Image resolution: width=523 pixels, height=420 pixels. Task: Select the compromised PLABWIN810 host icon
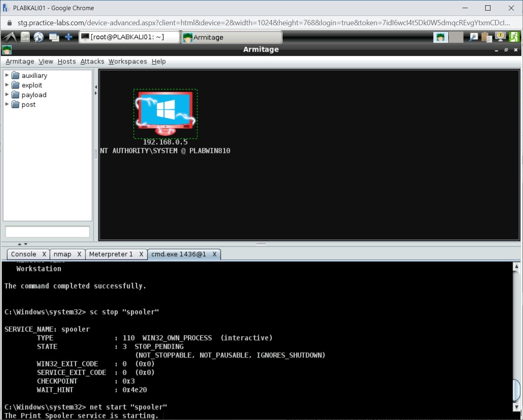165,113
